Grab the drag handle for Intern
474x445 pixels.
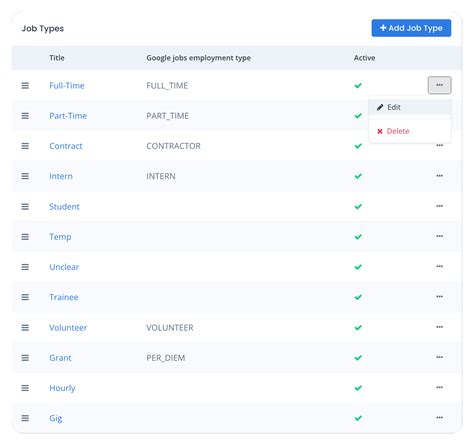click(x=25, y=176)
